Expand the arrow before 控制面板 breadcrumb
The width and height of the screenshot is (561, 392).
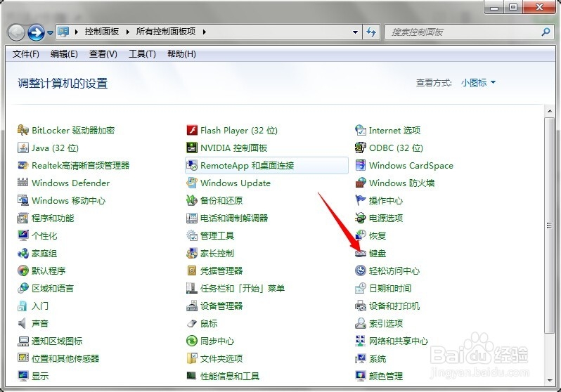tap(76, 32)
